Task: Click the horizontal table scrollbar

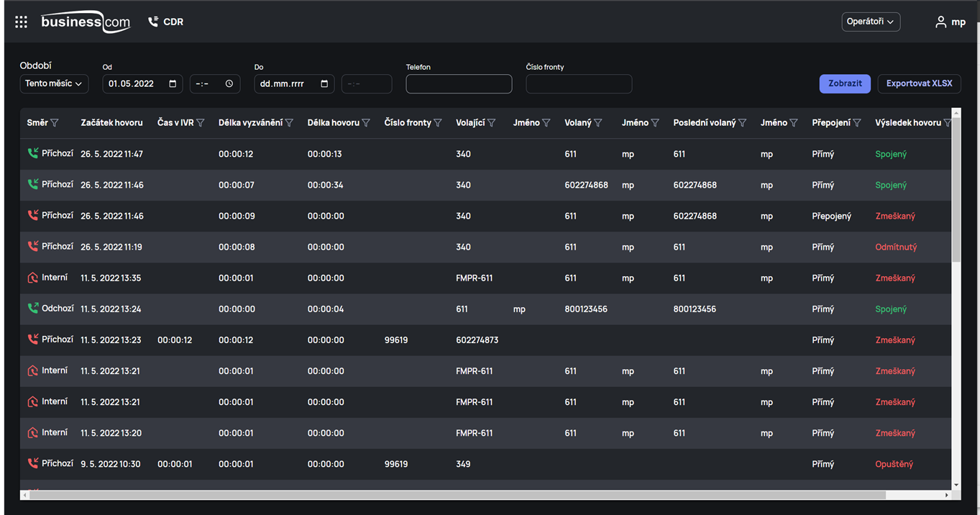Action: pyautogui.click(x=457, y=495)
